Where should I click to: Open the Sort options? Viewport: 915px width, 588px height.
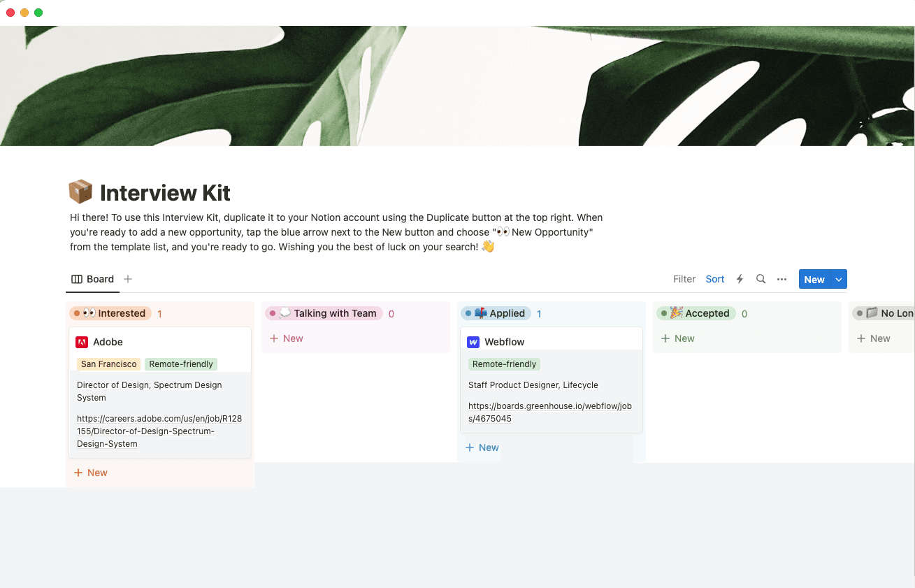tap(714, 279)
